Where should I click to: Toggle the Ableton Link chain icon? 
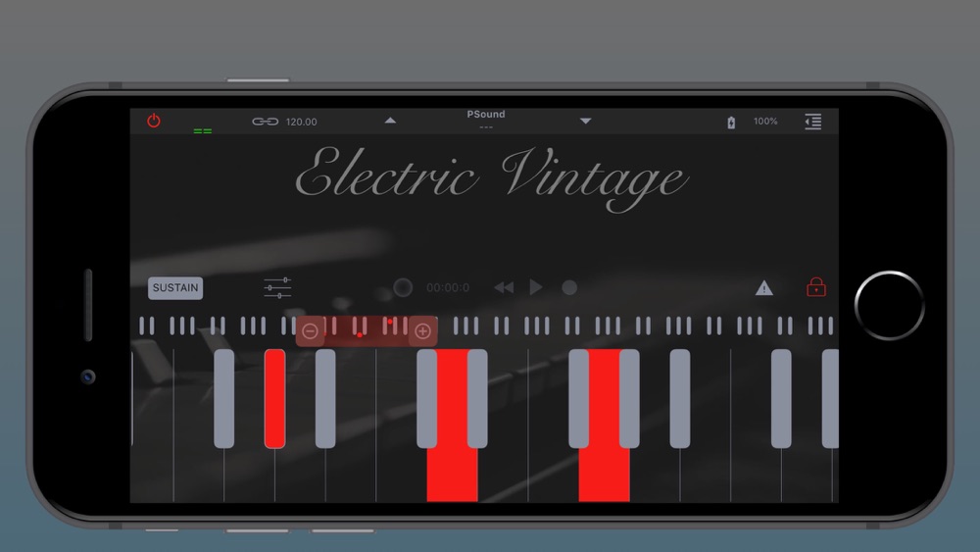click(x=265, y=122)
